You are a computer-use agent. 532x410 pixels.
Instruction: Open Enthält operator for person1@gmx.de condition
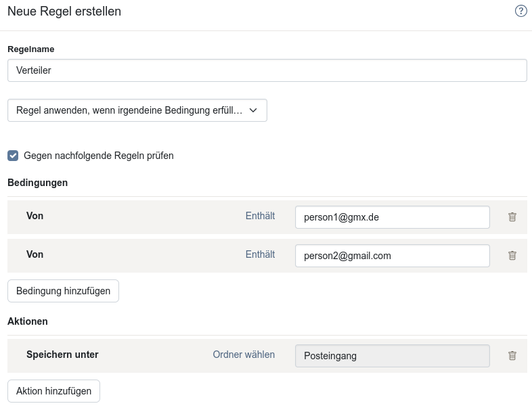coord(260,217)
